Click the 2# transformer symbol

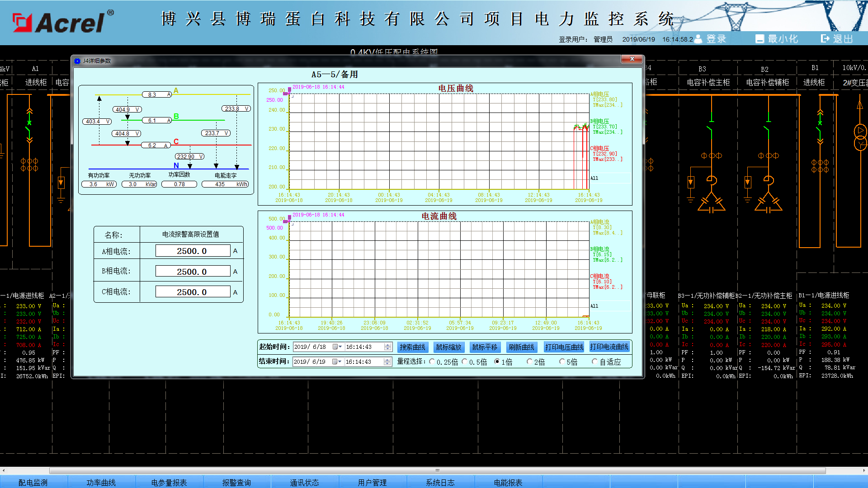point(860,137)
